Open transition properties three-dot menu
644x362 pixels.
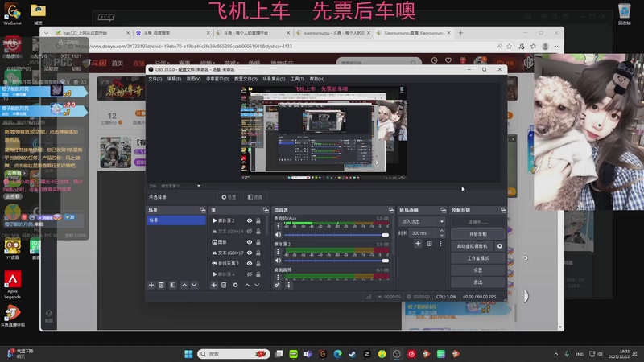point(440,244)
